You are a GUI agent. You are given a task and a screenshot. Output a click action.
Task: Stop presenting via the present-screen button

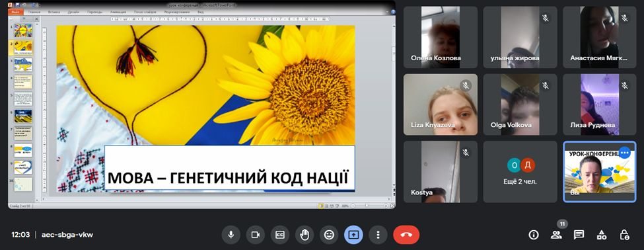pos(353,235)
